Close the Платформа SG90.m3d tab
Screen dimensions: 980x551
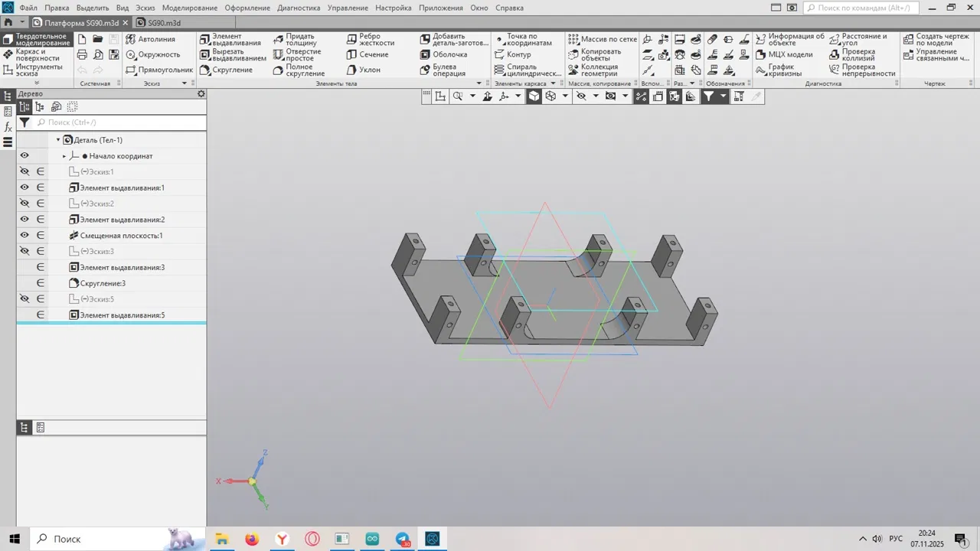[x=126, y=23]
